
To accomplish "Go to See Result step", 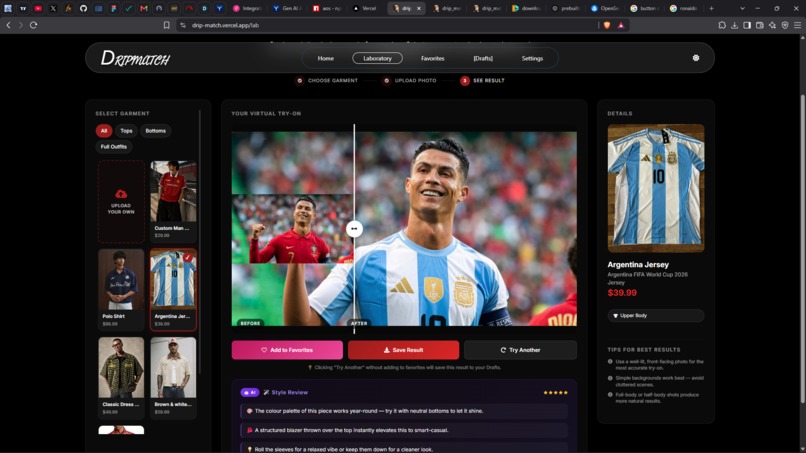I will (x=483, y=81).
